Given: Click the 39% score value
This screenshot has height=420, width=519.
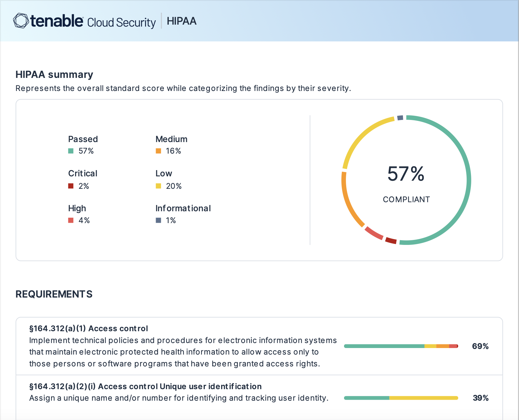Looking at the screenshot, I should coord(480,398).
